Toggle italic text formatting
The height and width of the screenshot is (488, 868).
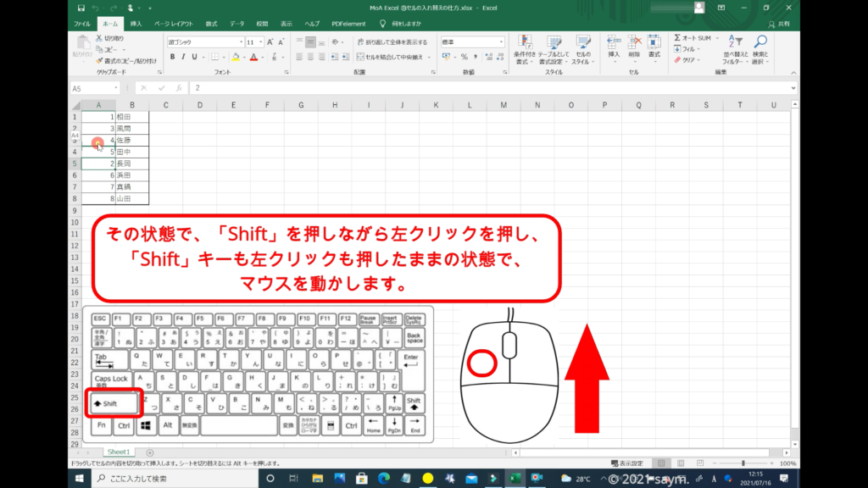tap(183, 58)
